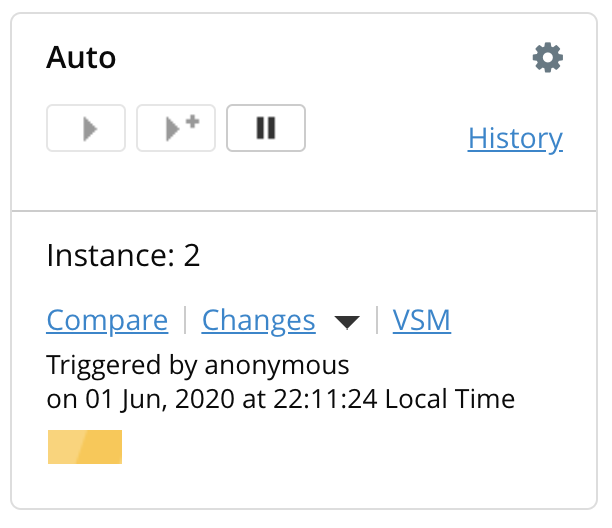Open the Changes link
The width and height of the screenshot is (612, 528).
click(258, 321)
